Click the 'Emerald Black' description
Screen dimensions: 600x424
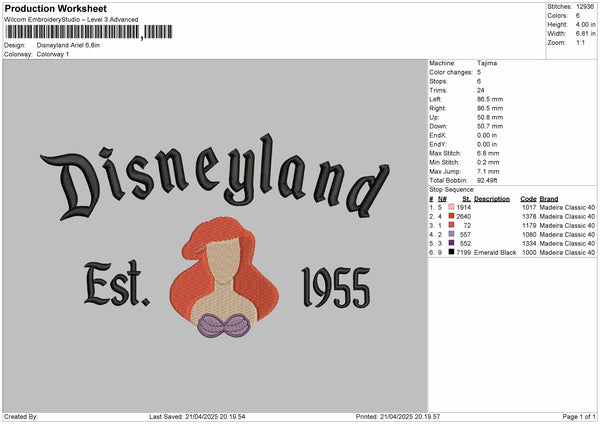click(x=495, y=253)
